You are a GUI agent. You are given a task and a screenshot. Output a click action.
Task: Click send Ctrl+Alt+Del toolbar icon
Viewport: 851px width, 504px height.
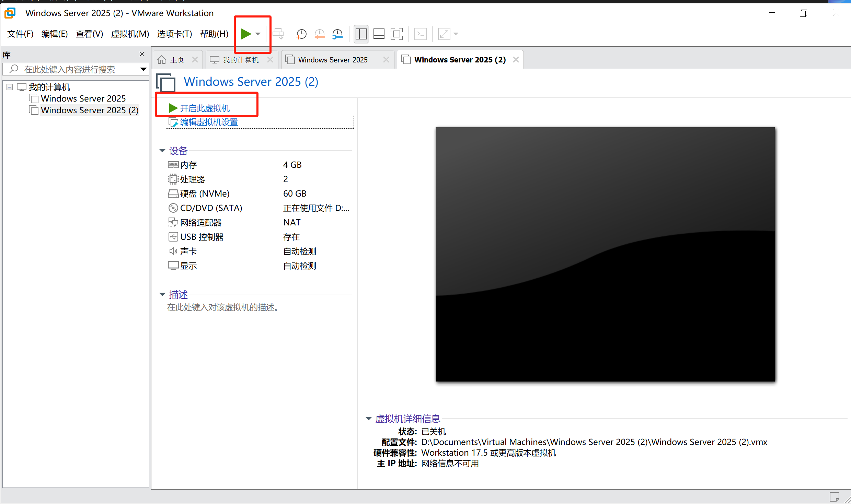pos(278,34)
